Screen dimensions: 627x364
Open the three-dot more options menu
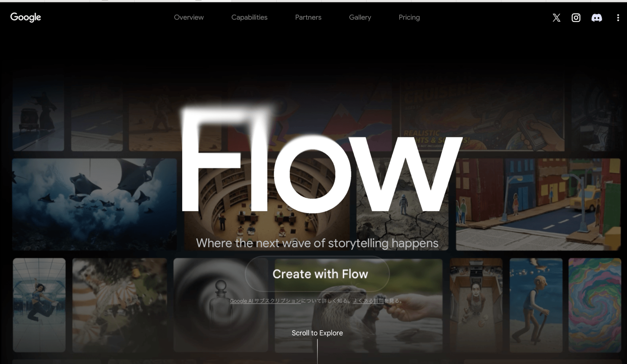point(618,18)
